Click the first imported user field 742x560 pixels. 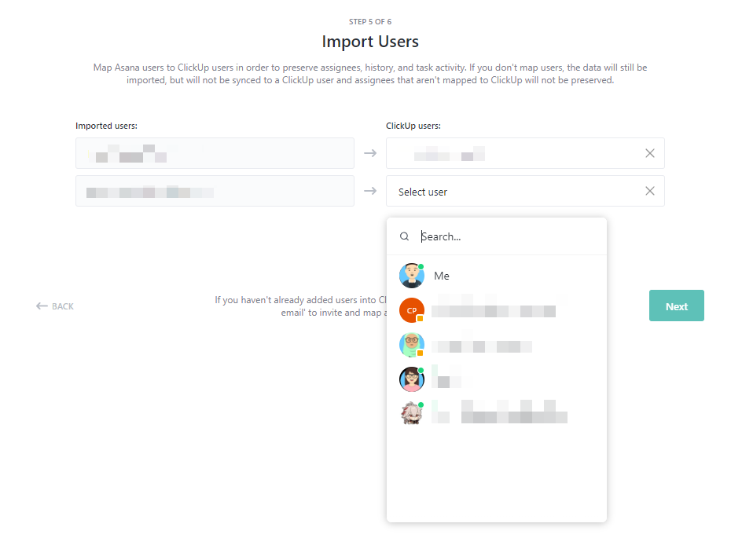pyautogui.click(x=215, y=153)
